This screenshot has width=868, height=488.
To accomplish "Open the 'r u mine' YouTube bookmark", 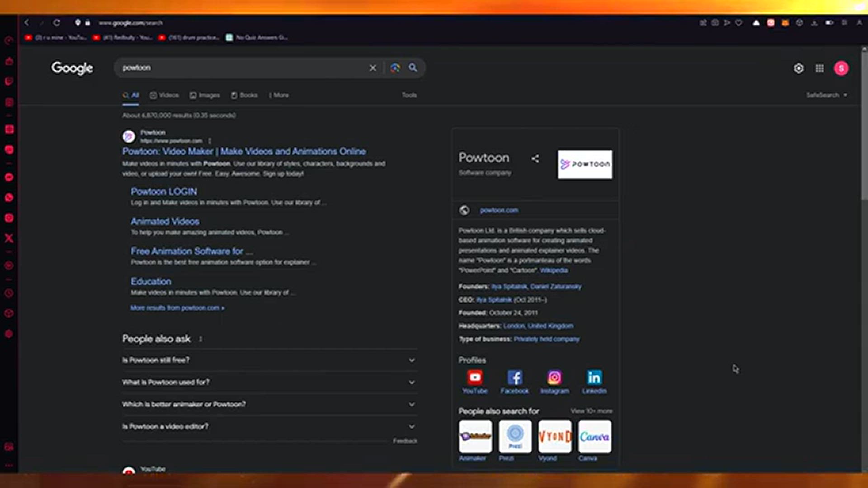I will coord(56,38).
